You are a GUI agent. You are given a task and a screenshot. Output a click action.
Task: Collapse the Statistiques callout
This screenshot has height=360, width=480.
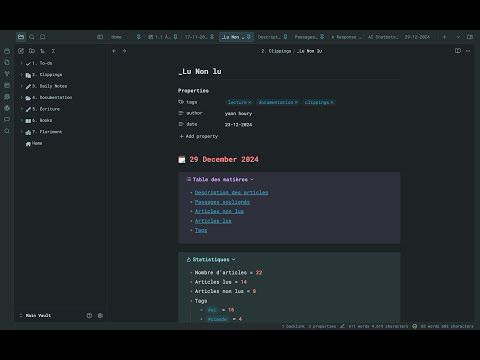(233, 259)
